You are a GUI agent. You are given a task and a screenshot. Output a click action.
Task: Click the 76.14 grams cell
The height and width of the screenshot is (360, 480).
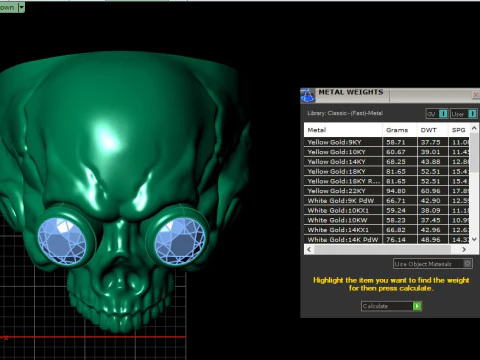point(400,239)
